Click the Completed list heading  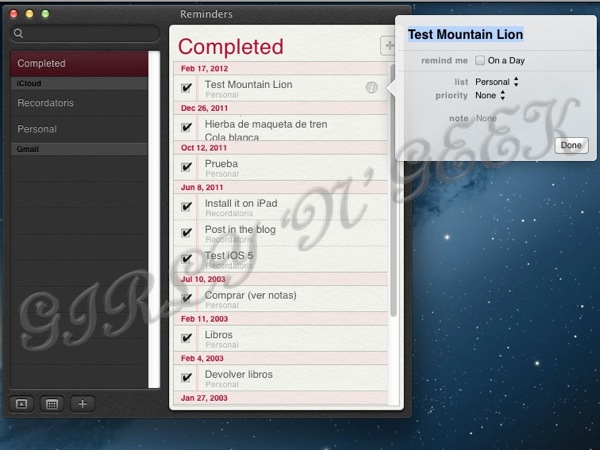pyautogui.click(x=231, y=47)
